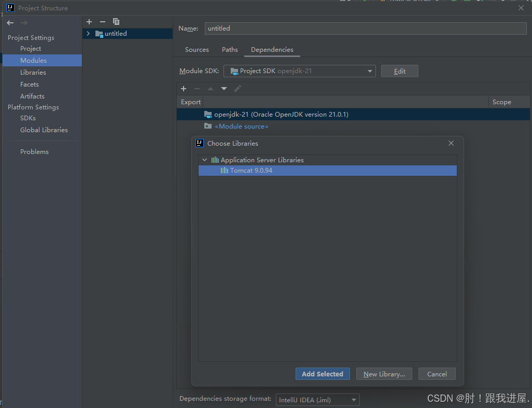Click the add dependency plus icon
The height and width of the screenshot is (408, 532).
(184, 89)
